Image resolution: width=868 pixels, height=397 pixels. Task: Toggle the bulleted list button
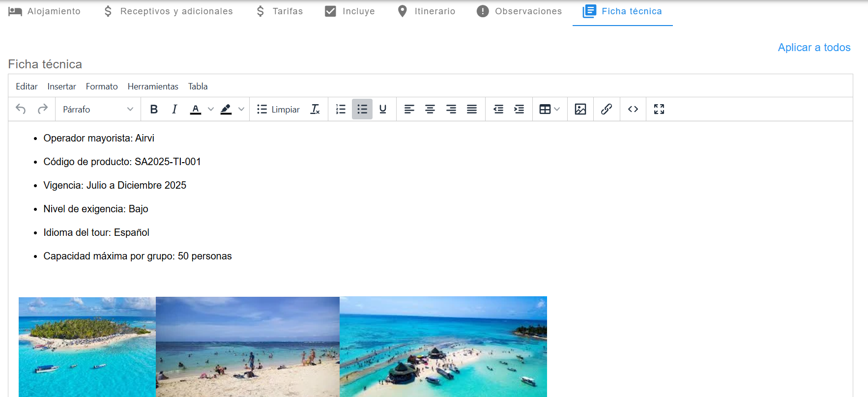click(x=362, y=109)
